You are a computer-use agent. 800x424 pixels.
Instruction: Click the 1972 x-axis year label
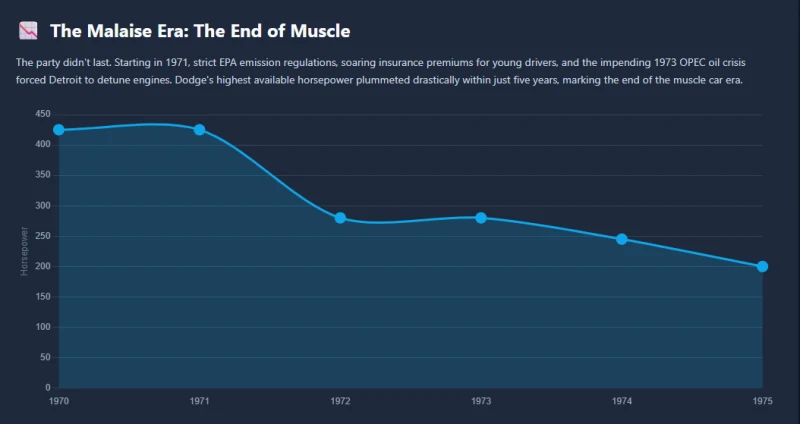(340, 402)
